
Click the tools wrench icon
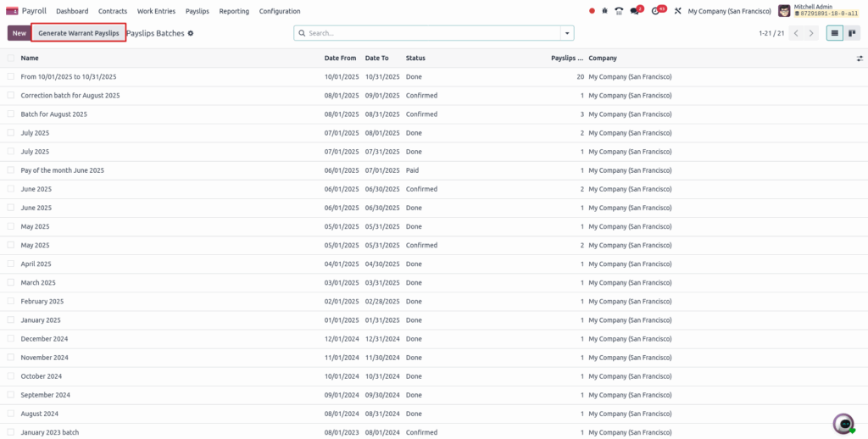coord(677,11)
